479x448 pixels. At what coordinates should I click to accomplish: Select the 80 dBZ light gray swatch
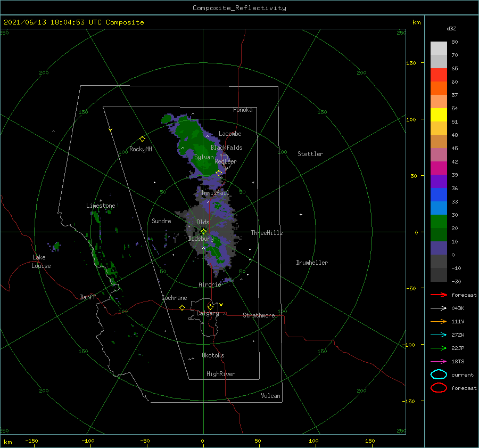click(x=439, y=48)
